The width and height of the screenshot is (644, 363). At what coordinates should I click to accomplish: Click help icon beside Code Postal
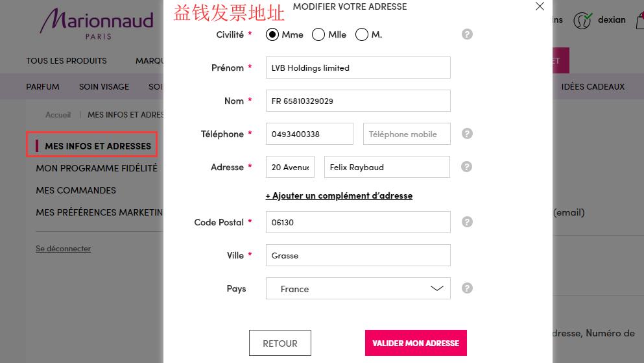pyautogui.click(x=467, y=222)
